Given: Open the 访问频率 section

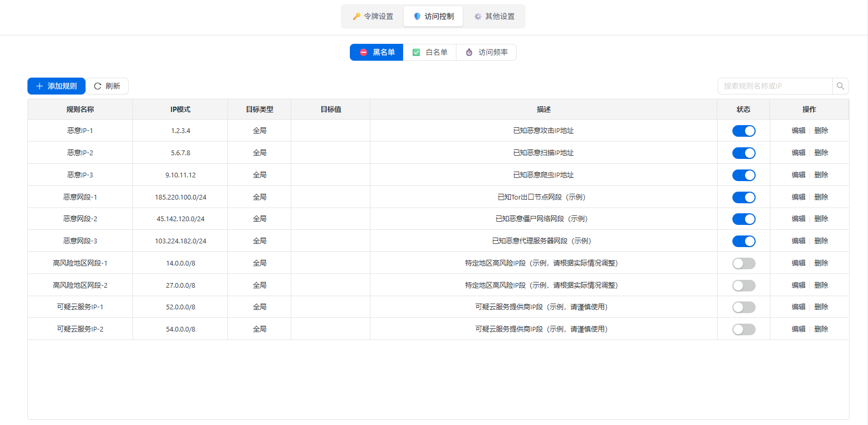Looking at the screenshot, I should (x=486, y=52).
